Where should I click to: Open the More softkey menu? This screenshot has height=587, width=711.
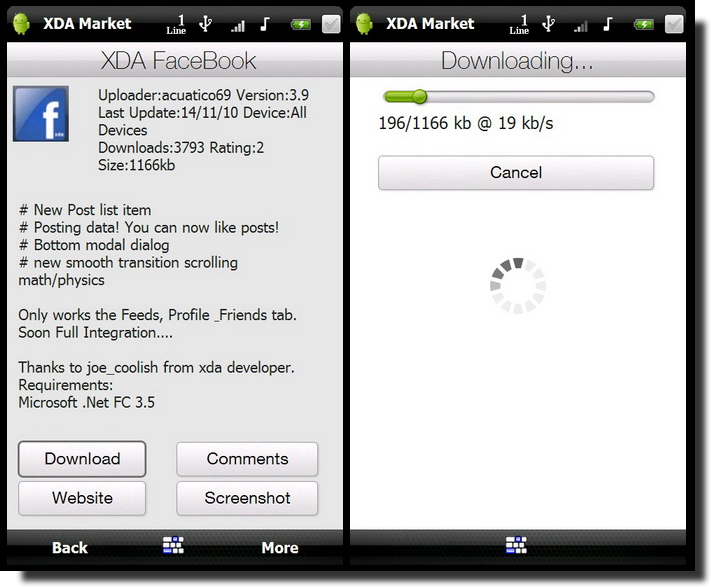coord(280,547)
